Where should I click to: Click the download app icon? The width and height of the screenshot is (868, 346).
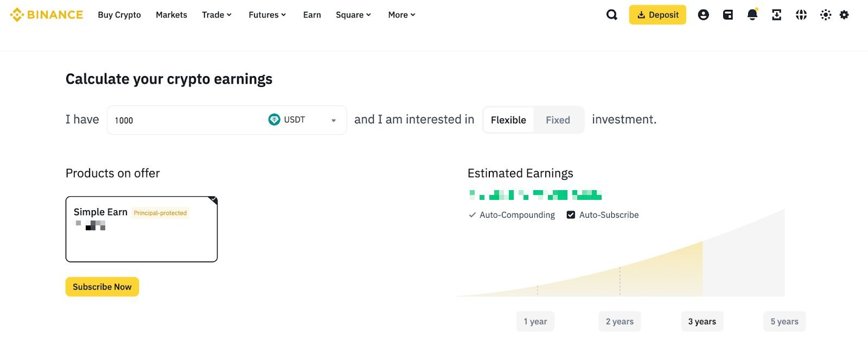point(776,15)
